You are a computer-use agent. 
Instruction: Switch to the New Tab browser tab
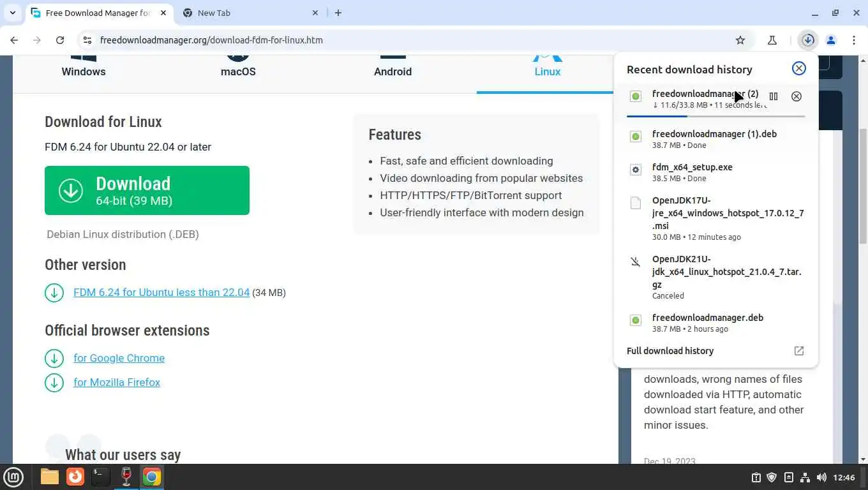coord(251,13)
